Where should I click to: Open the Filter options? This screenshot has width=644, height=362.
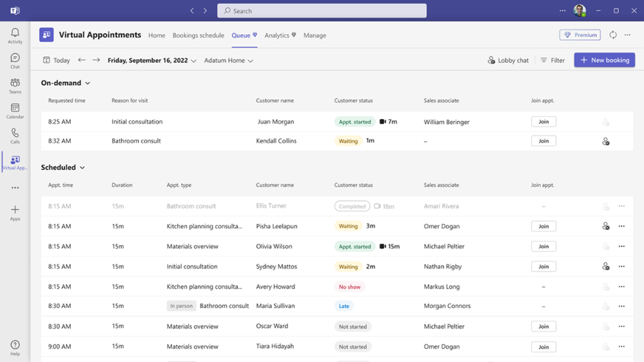point(552,61)
